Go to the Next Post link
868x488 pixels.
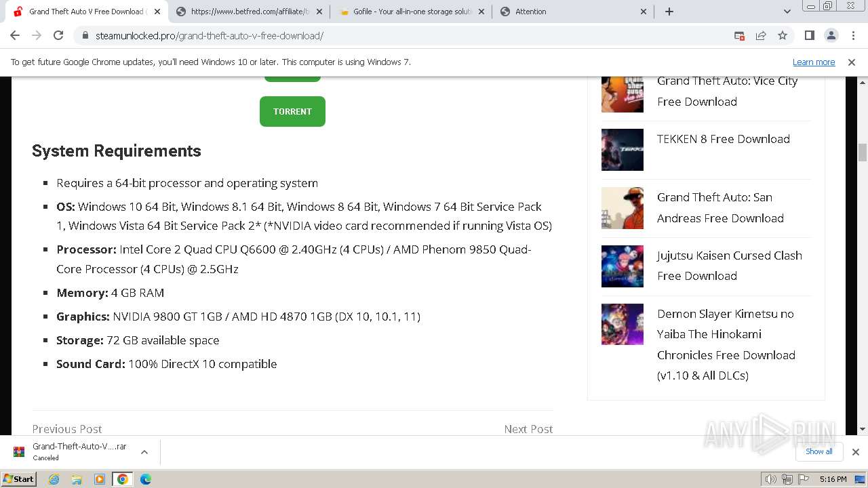(x=528, y=428)
